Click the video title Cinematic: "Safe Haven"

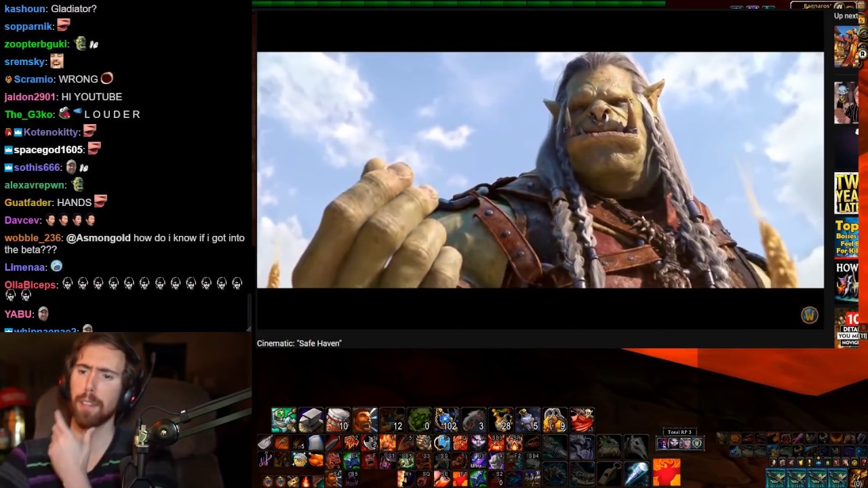click(x=299, y=344)
